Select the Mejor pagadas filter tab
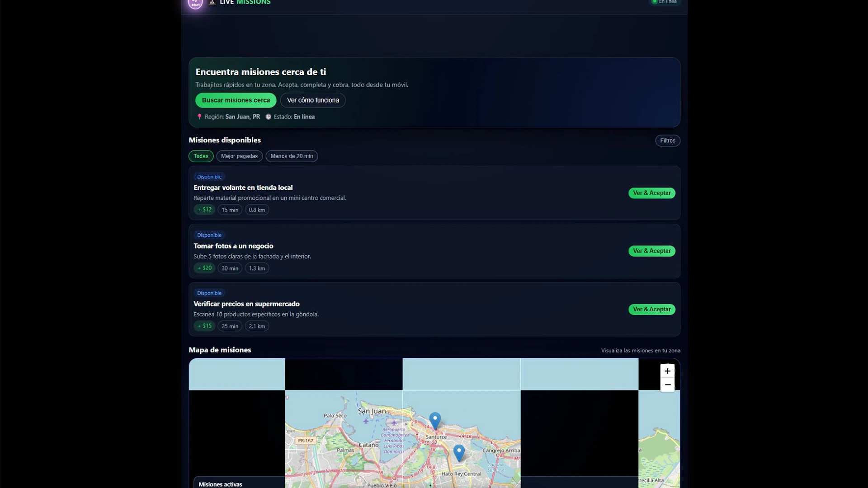The image size is (868, 488). (x=239, y=156)
